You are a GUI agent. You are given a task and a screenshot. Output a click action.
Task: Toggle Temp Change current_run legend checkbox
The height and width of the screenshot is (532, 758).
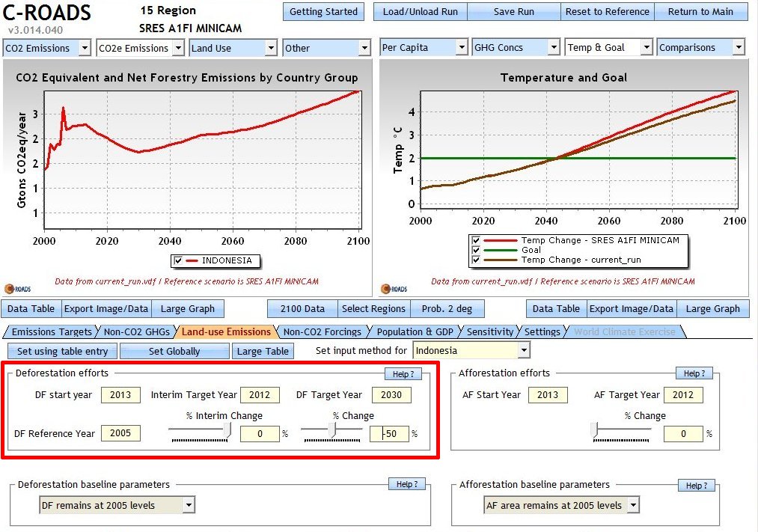[x=476, y=260]
